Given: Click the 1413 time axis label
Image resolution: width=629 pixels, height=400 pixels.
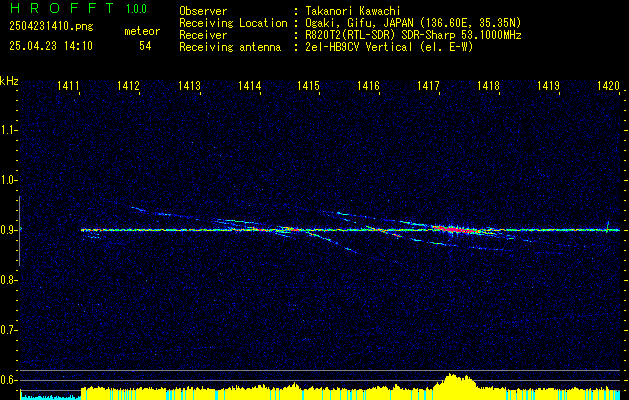Looking at the screenshot, I should pos(189,85).
